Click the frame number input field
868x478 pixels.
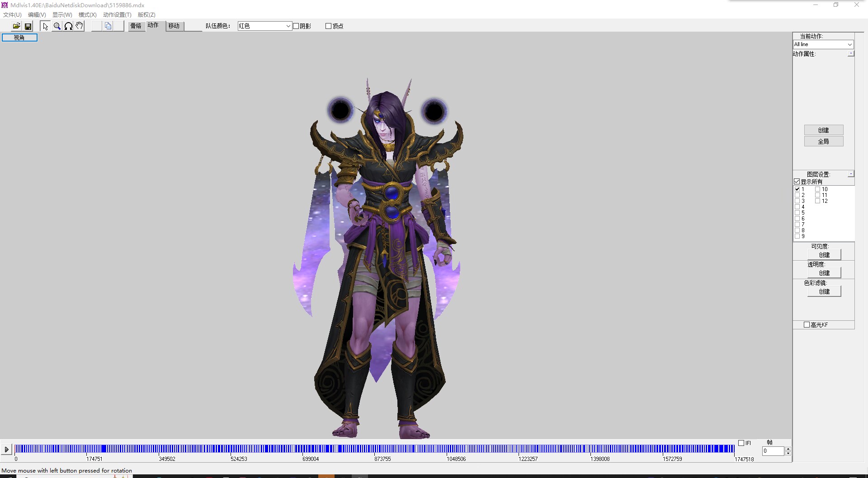[x=773, y=451]
